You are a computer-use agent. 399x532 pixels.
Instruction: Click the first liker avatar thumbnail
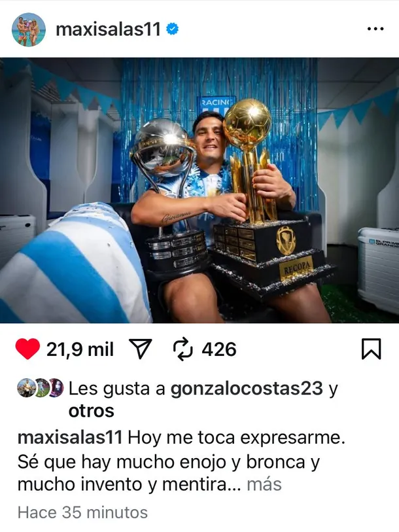click(x=26, y=388)
